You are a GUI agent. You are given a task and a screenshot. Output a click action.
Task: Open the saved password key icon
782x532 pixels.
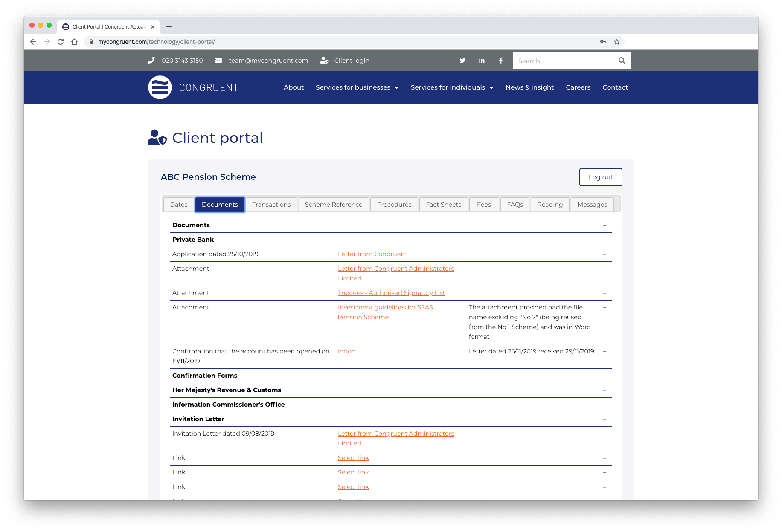(x=603, y=42)
